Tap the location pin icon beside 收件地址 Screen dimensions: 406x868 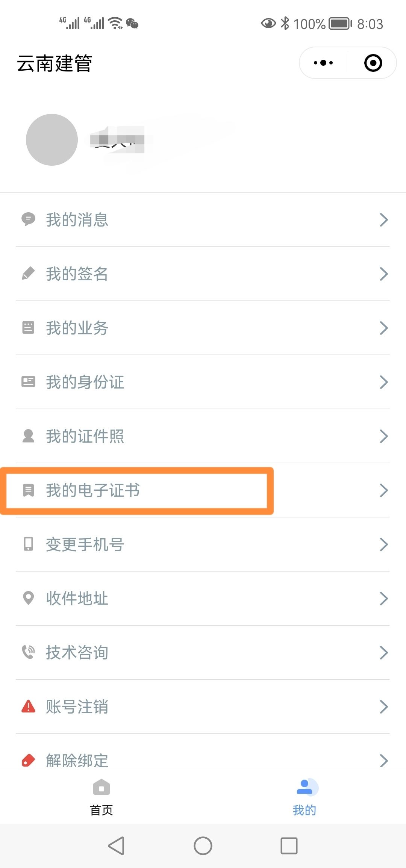(x=28, y=598)
